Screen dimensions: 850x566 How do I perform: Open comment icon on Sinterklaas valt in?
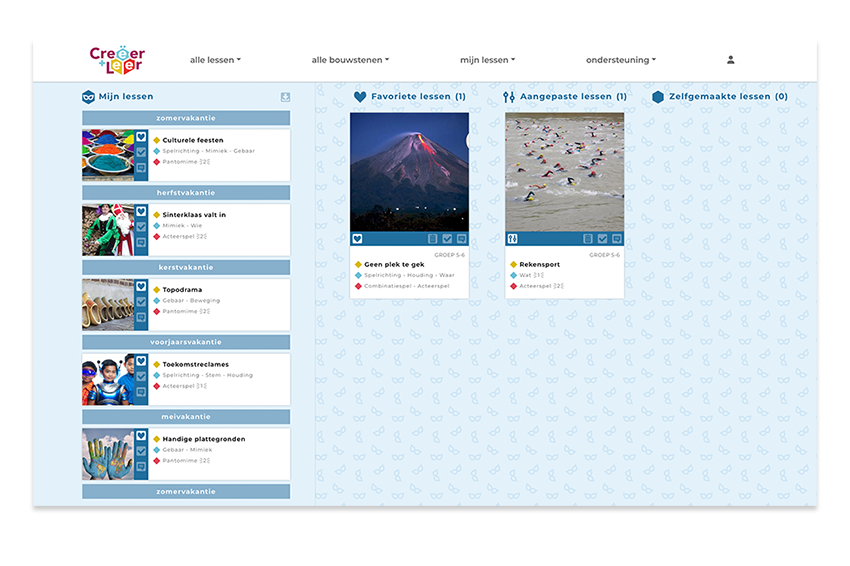pos(141,243)
